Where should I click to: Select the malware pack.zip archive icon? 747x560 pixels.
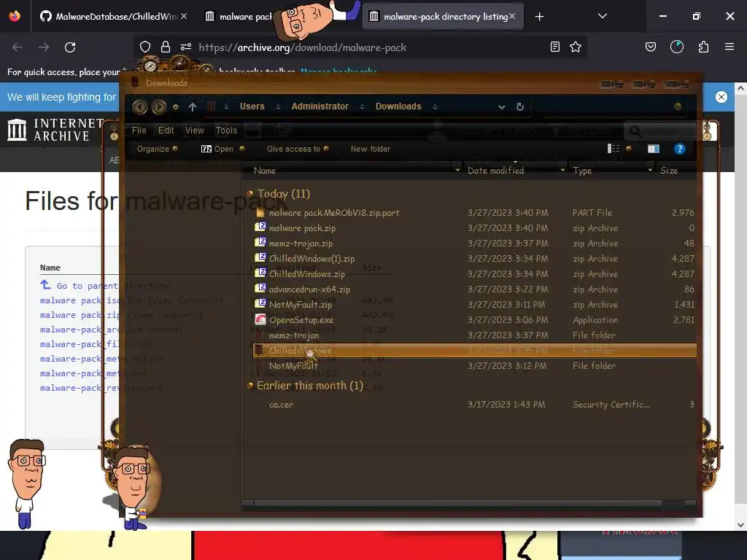pyautogui.click(x=260, y=227)
